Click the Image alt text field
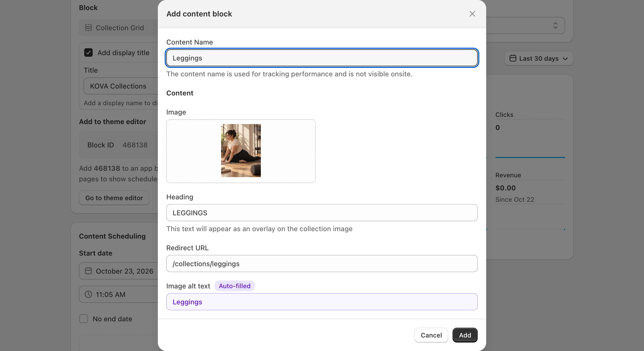 coord(322,302)
